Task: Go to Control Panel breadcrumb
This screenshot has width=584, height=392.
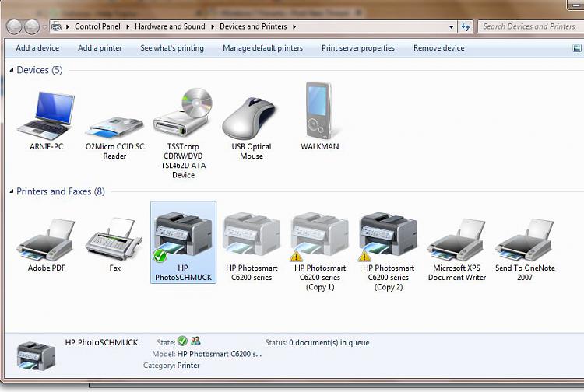Action: point(97,26)
